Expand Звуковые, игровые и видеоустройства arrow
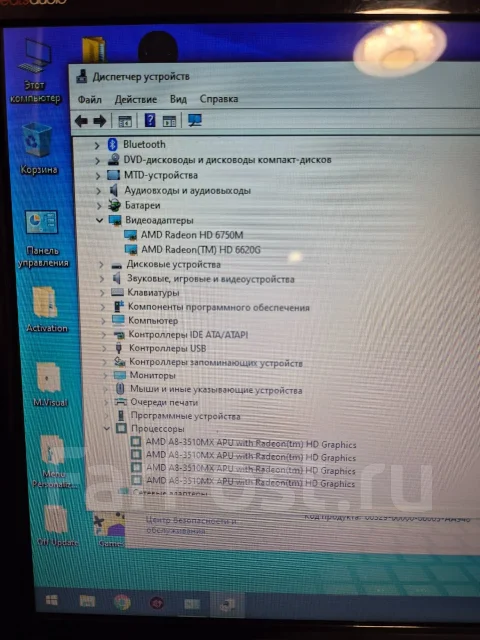The height and width of the screenshot is (640, 480). click(102, 279)
